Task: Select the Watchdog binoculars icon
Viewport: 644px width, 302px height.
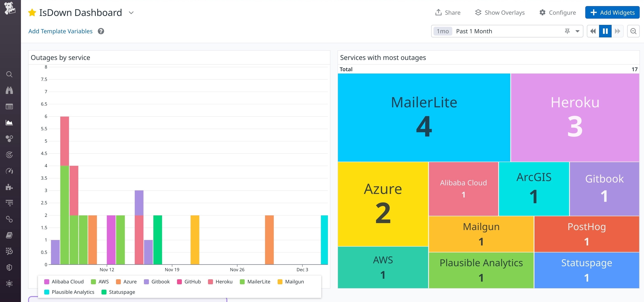Action: [9, 90]
